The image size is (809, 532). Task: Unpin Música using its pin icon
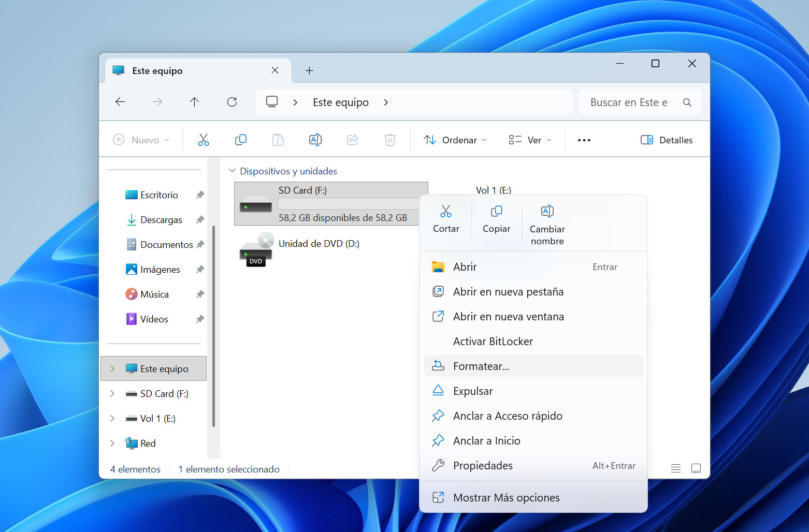(x=200, y=294)
